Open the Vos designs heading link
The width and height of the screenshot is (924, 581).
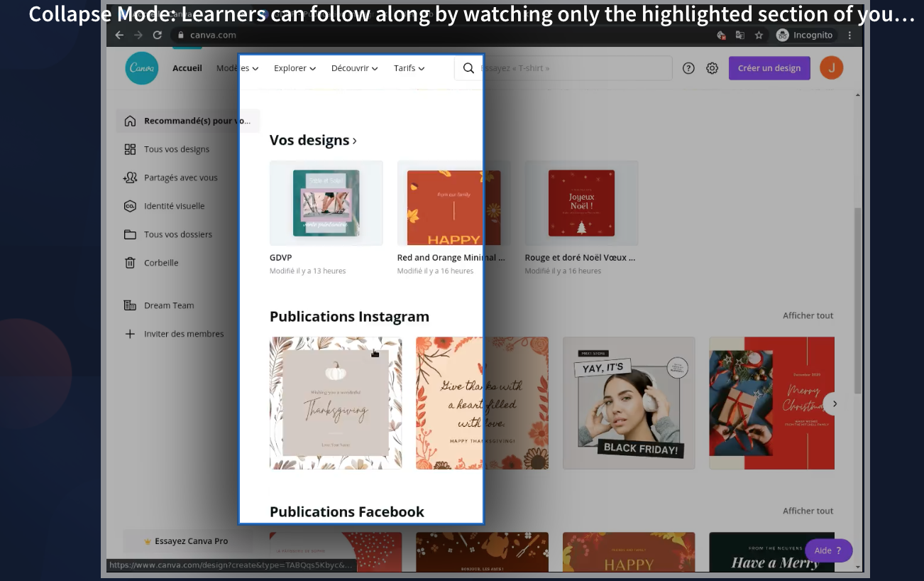pos(313,140)
